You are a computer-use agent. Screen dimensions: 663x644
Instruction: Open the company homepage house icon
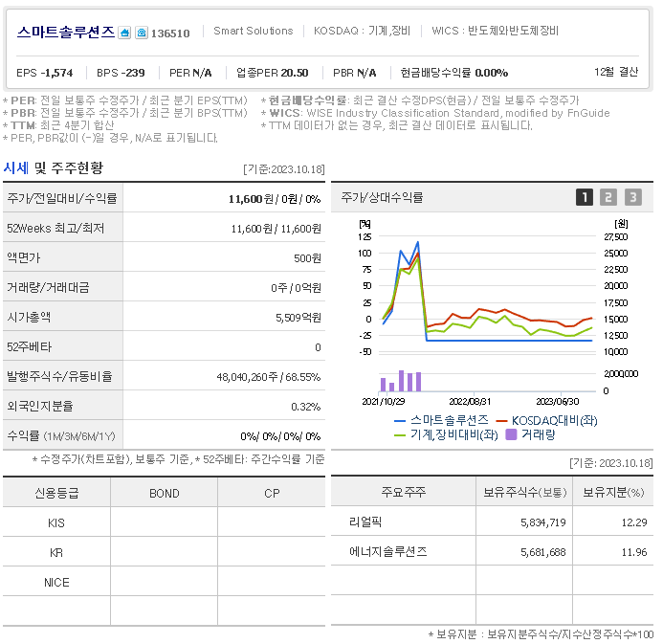point(124,33)
